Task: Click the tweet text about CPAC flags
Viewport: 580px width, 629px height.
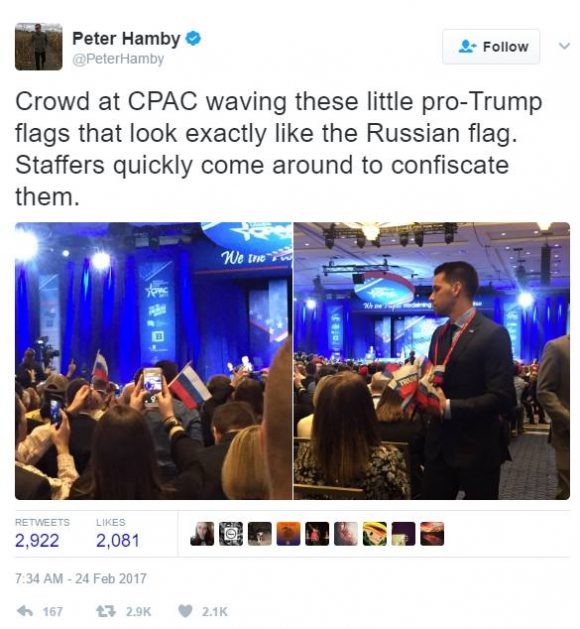Action: pos(279,149)
